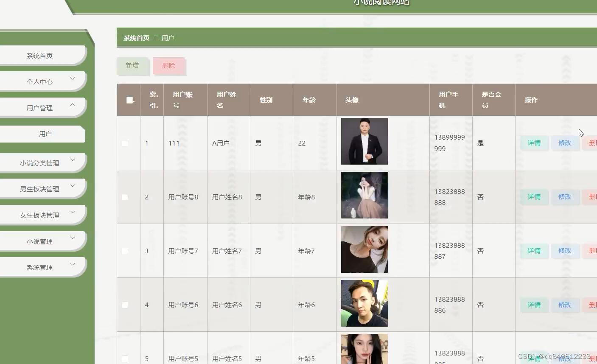
Task: Open 详情 for 用户姓名8
Action: 534,197
